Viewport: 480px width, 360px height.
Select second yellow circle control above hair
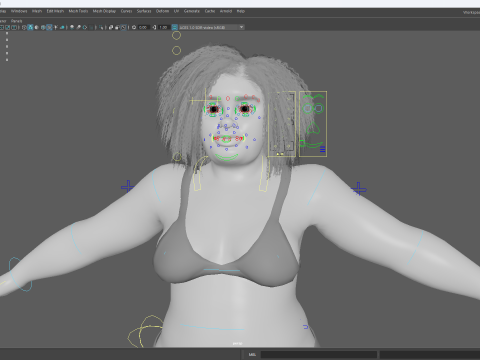[x=176, y=51]
